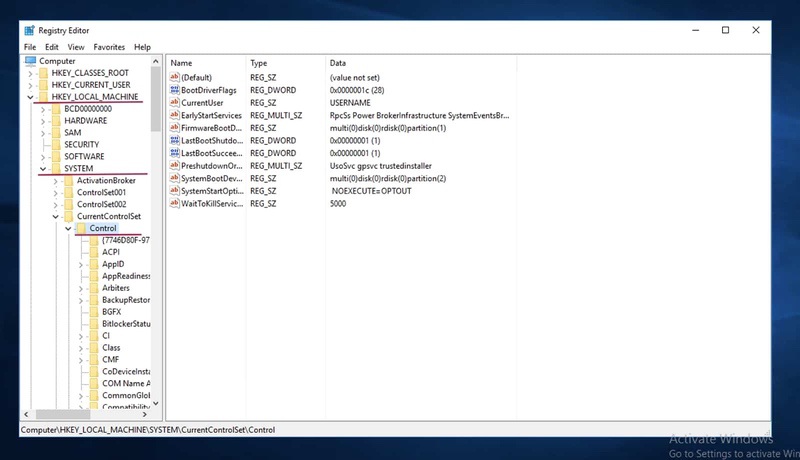800x460 pixels.
Task: Select the ACPI key in tree
Action: pyautogui.click(x=111, y=252)
